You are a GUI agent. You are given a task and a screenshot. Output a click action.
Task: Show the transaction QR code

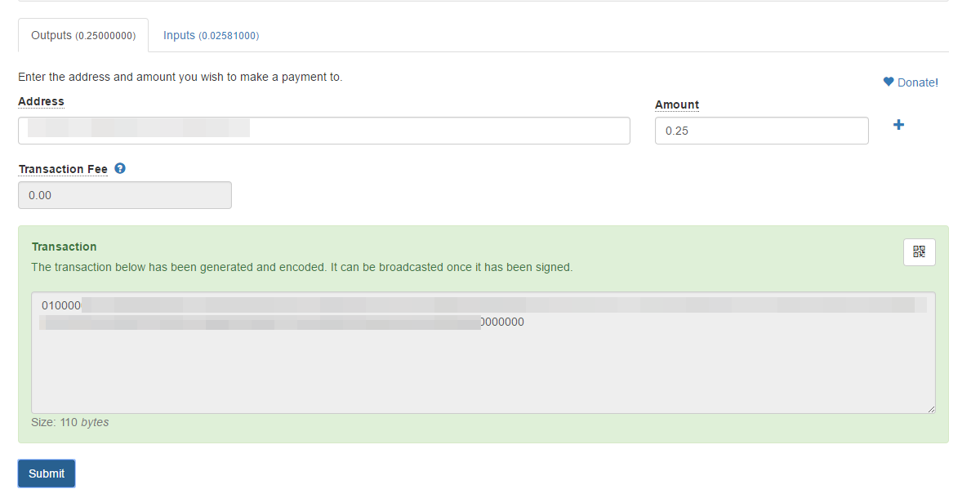pos(920,252)
